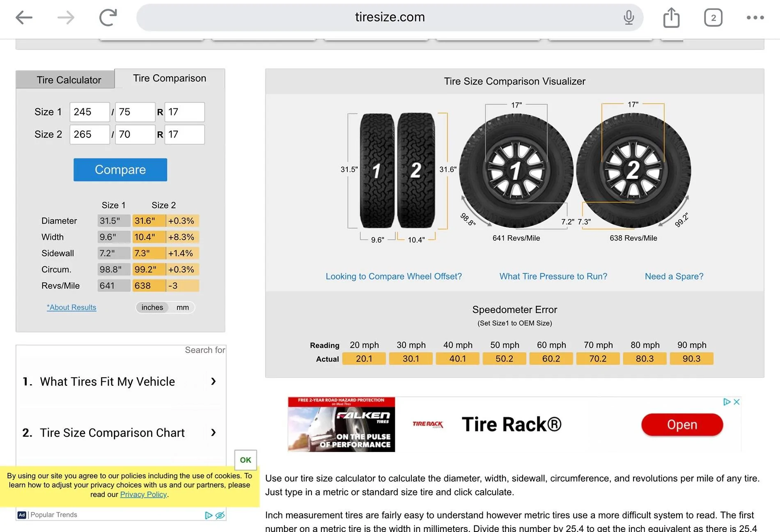Open the *About Results link
Viewport: 780px width, 532px height.
71,307
